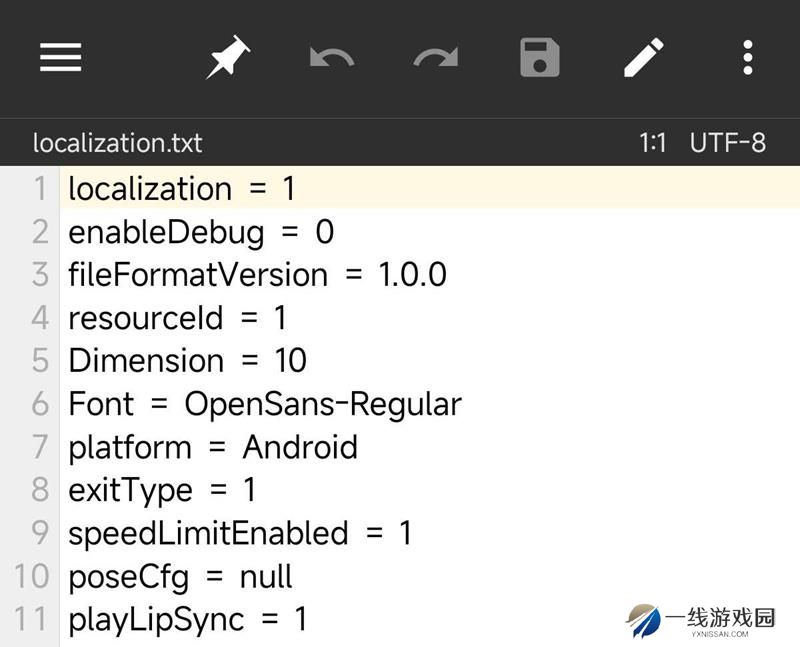Select line number 9 in gutter
The height and width of the screenshot is (647, 800).
[x=40, y=533]
